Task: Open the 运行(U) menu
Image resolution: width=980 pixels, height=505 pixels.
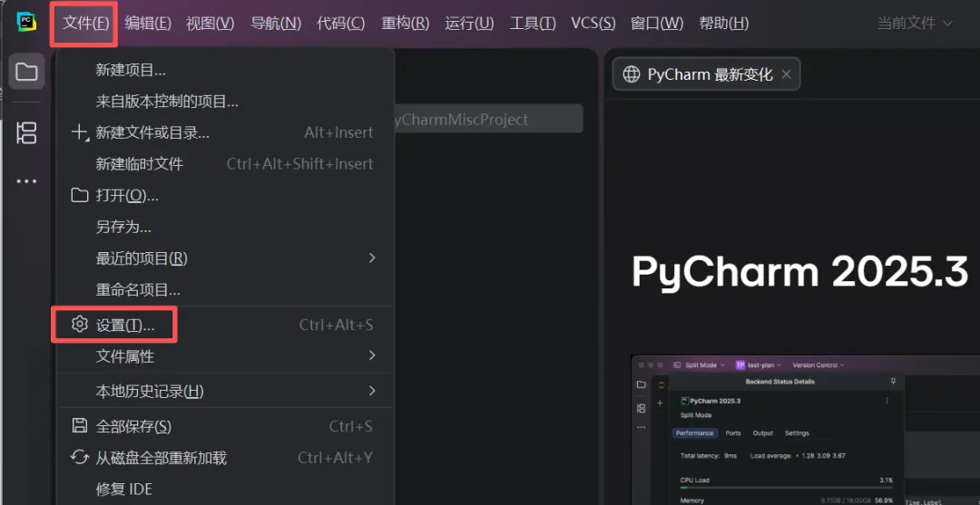Action: [469, 23]
